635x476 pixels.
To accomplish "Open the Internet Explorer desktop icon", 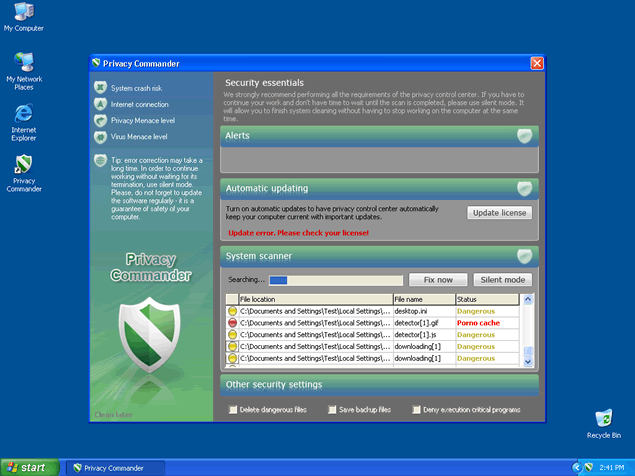I will pyautogui.click(x=23, y=114).
